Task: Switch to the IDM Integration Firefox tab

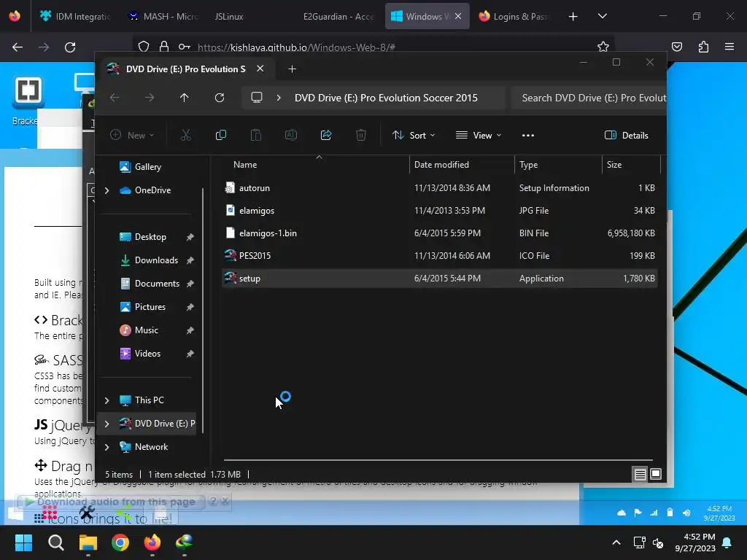Action: coord(76,16)
